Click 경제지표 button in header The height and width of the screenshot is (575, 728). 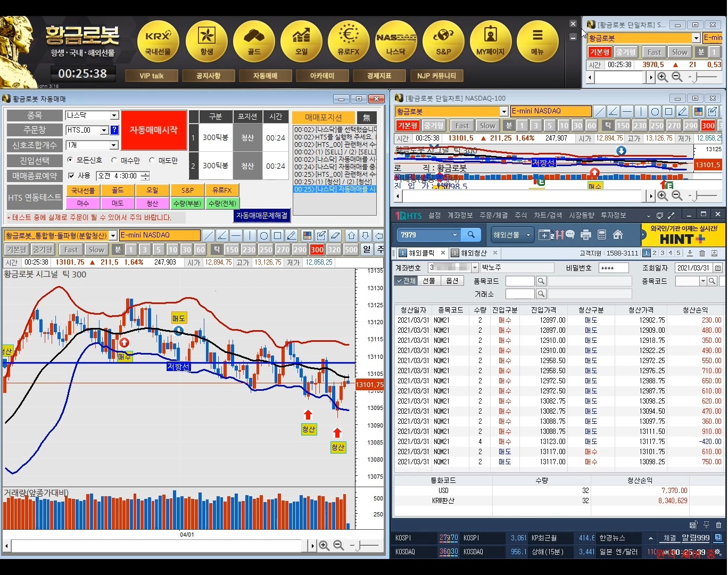379,76
